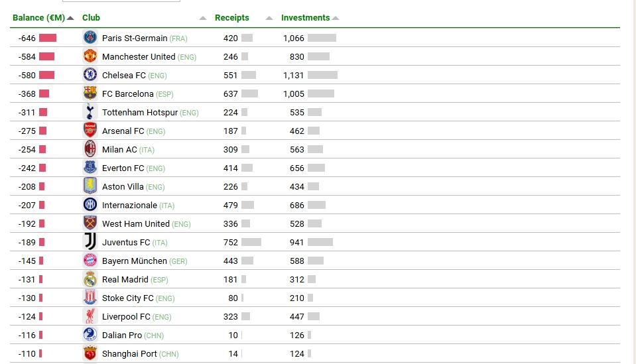This screenshot has width=636, height=364.
Task: Click the Liverpool FC club crest
Action: coord(90,316)
